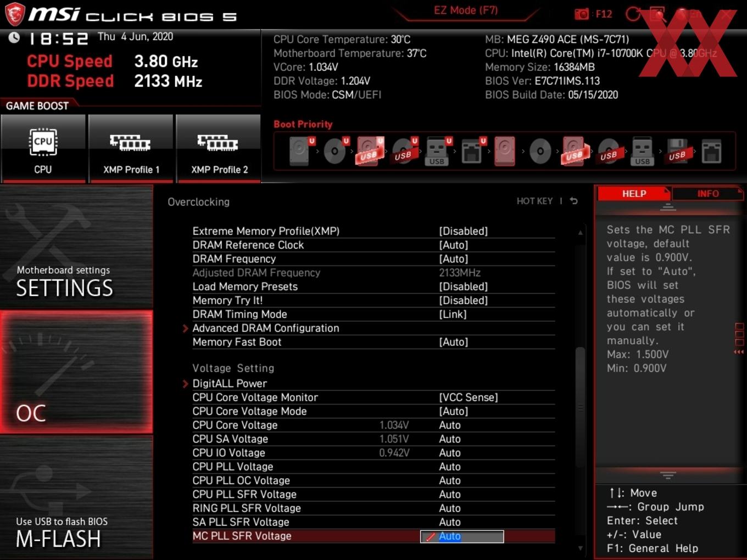747x560 pixels.
Task: Select the legacy hard disk boot icon
Action: (505, 151)
